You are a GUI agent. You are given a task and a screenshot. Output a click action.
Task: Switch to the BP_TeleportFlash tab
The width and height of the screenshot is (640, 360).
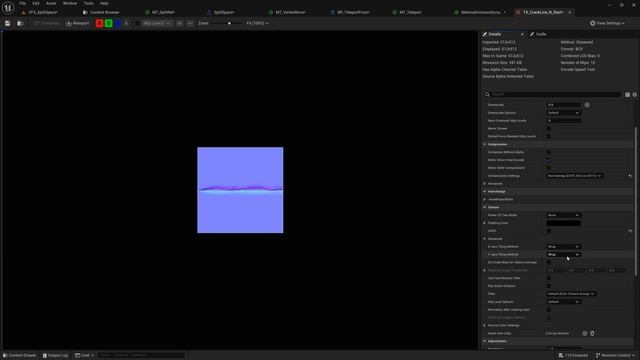click(x=353, y=12)
